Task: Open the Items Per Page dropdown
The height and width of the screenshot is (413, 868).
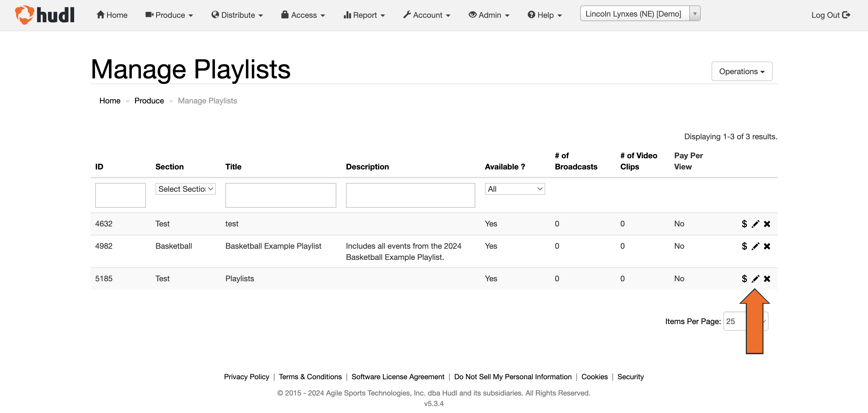Action: pyautogui.click(x=745, y=321)
